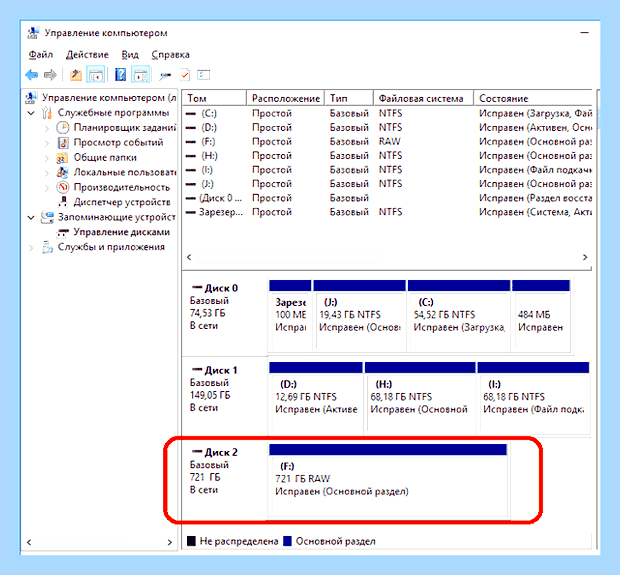The height and width of the screenshot is (575, 620).
Task: Click the Служебные программы tools icon
Action: (x=47, y=113)
